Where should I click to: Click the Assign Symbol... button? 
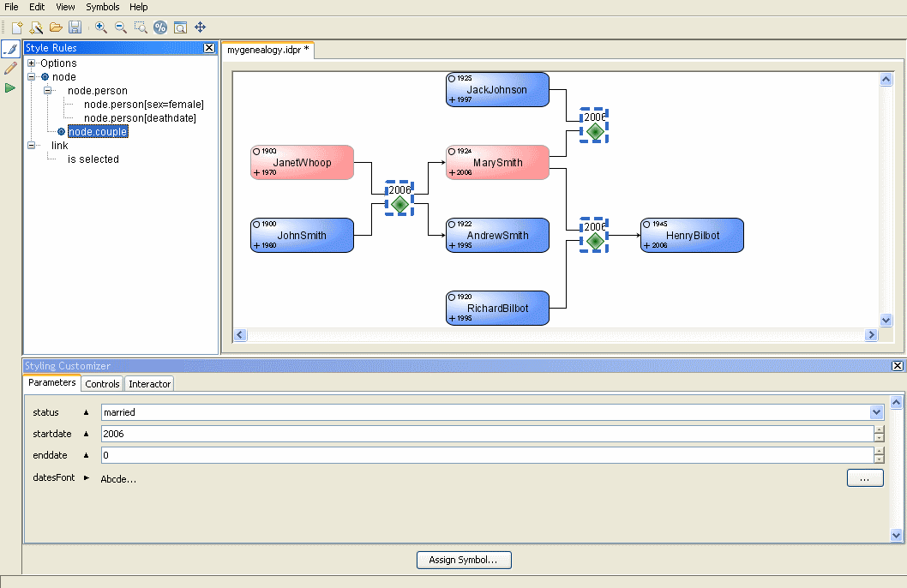pos(464,560)
